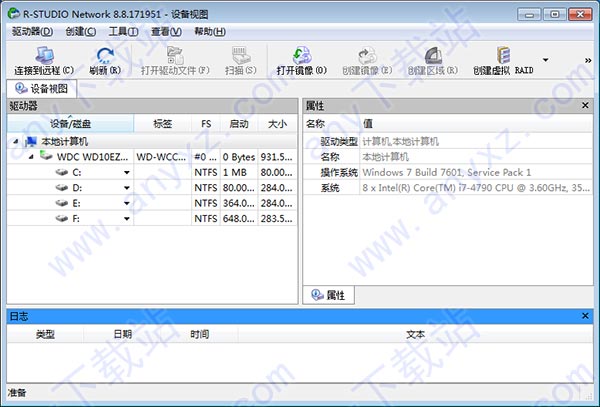Sort by the FS column header
600x407 pixels.
pyautogui.click(x=206, y=124)
